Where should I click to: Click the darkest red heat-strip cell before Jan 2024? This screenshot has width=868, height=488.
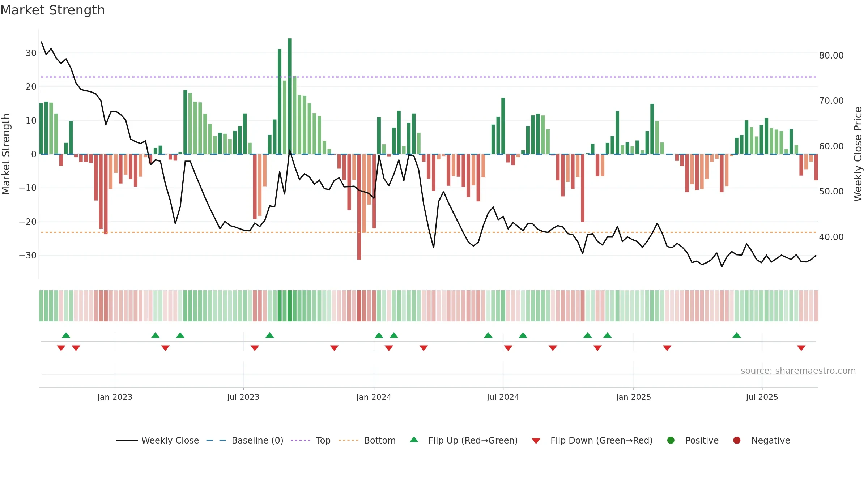[x=359, y=306]
